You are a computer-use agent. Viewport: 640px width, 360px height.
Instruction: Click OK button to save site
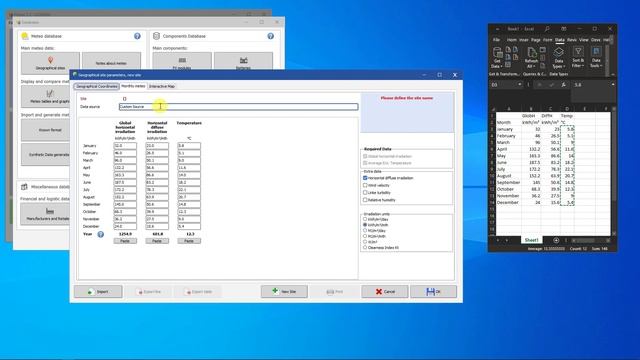(433, 291)
